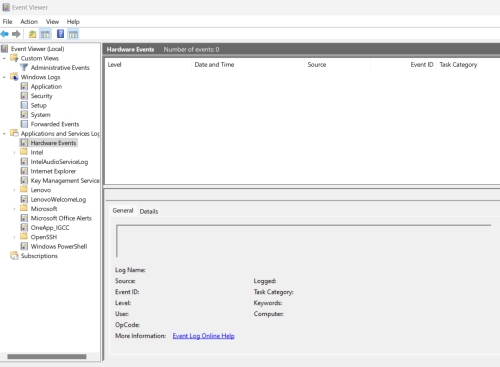Click the Windows Logs folder icon

(x=14, y=77)
